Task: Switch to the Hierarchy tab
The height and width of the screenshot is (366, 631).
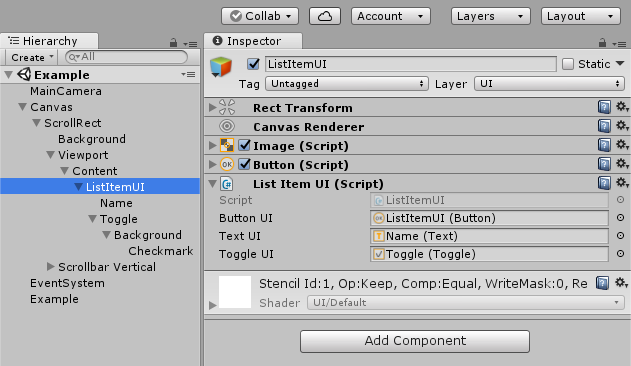Action: 49,41
